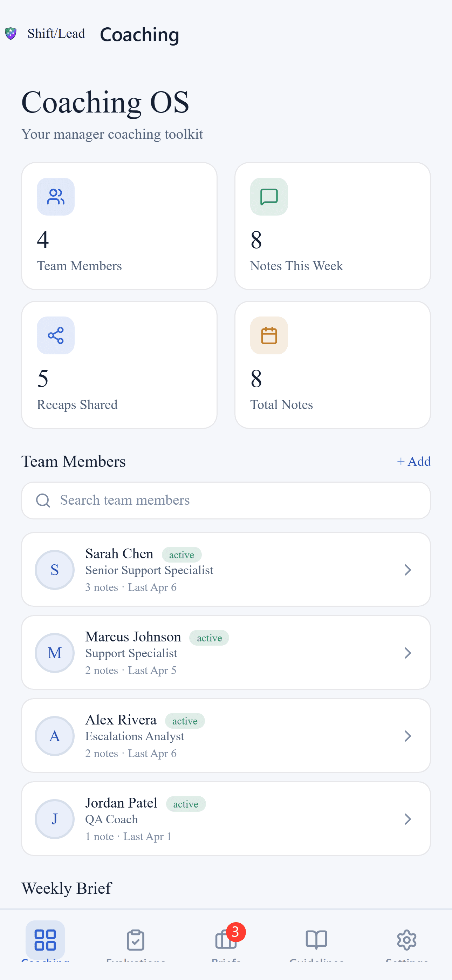Open Sarah Chen's details chevron
Screen dimensions: 452x980
tap(408, 570)
